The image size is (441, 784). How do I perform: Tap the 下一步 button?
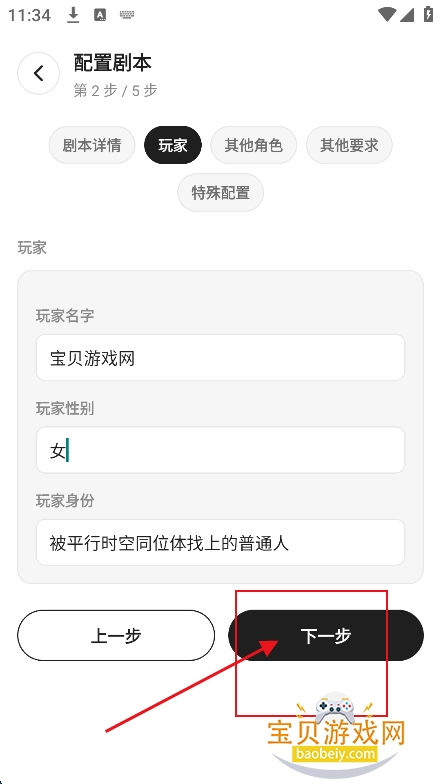coord(326,635)
